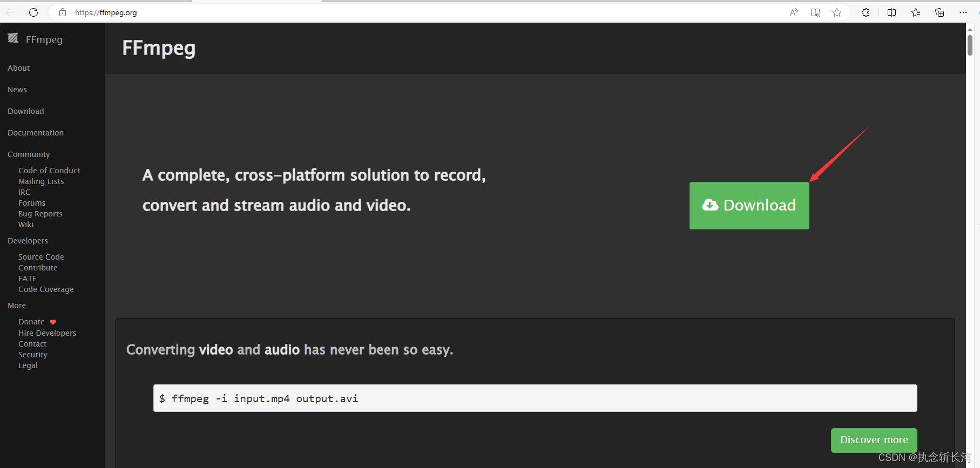Image resolution: width=980 pixels, height=468 pixels.
Task: Select Developers heading in sidebar
Action: (28, 241)
